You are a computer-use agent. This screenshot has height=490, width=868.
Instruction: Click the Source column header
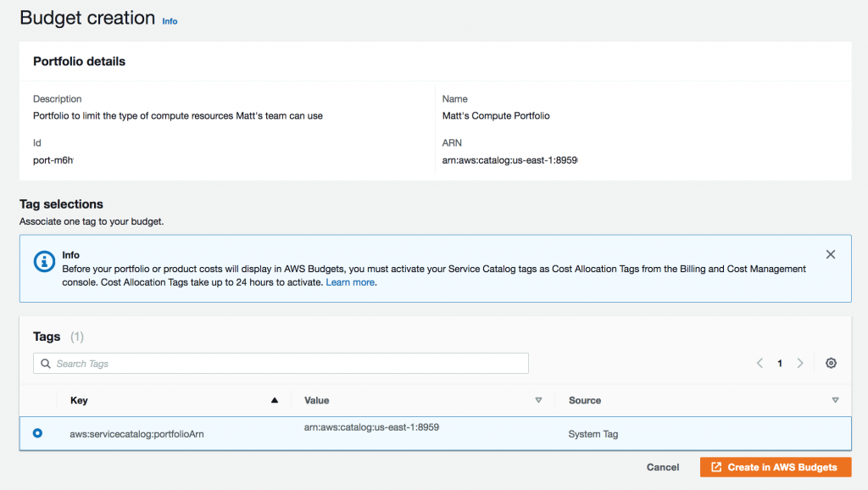pos(585,400)
